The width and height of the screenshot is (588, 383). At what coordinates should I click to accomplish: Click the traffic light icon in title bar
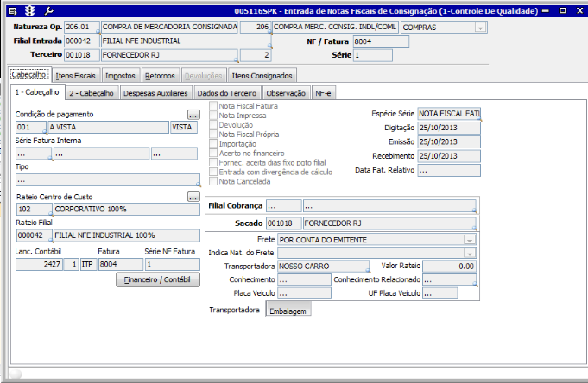(x=30, y=10)
